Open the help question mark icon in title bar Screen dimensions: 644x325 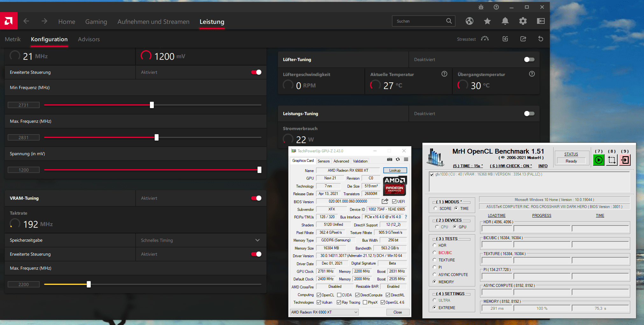click(x=496, y=7)
